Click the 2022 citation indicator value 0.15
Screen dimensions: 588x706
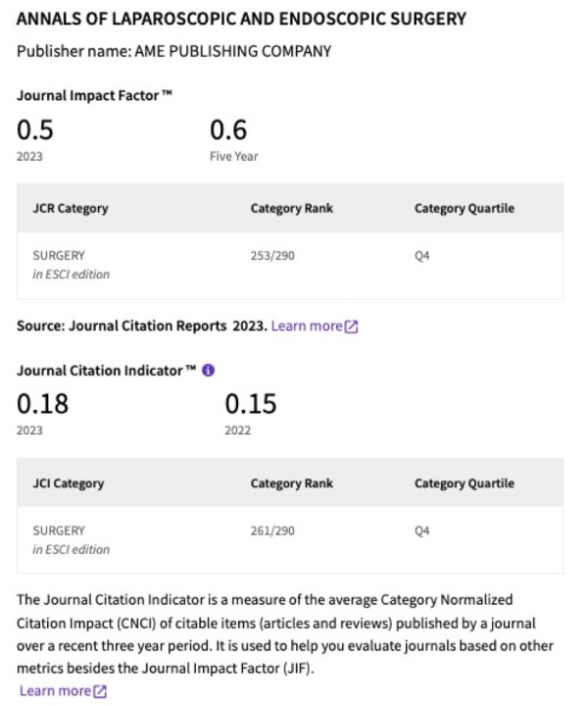tap(251, 404)
